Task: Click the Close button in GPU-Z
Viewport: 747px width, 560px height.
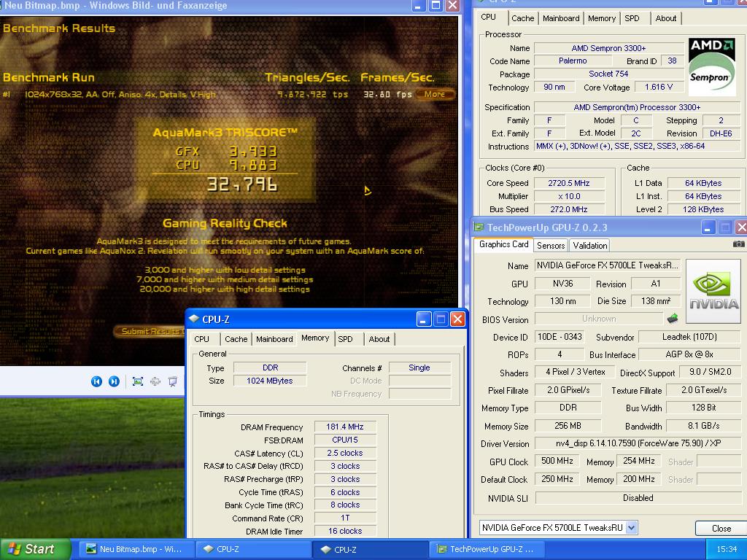Action: pyautogui.click(x=721, y=528)
